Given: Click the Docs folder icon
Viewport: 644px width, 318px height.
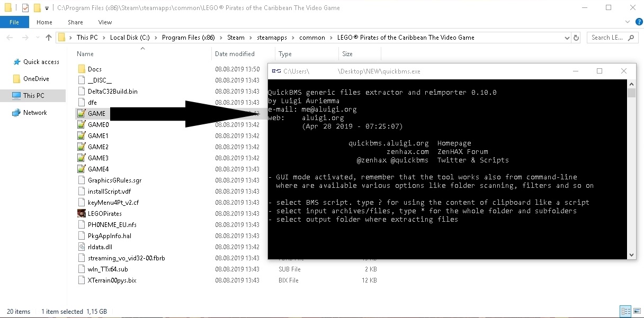Looking at the screenshot, I should (82, 69).
